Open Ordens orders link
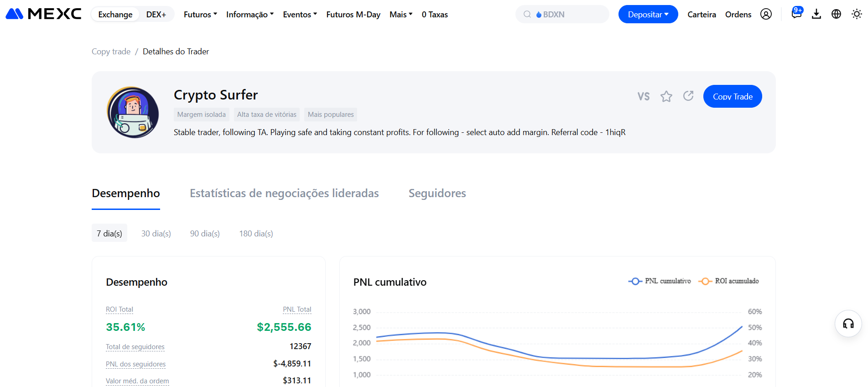Screen dimensions: 868x387 click(x=738, y=15)
